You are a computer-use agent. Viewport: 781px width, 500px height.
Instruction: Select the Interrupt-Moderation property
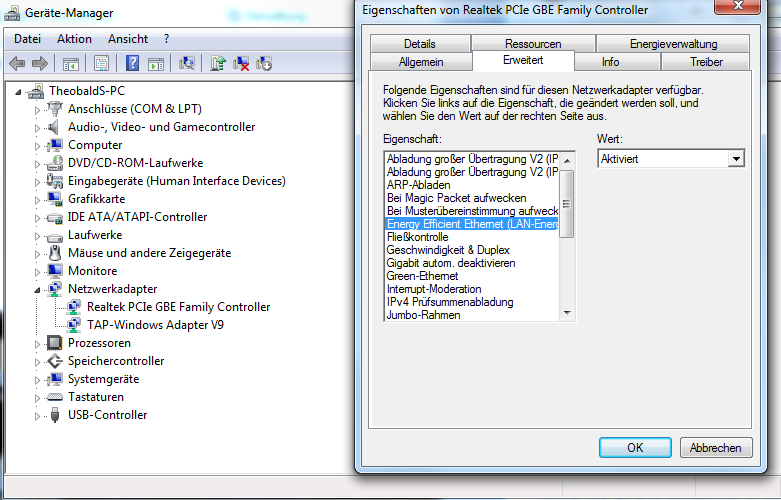click(472, 289)
